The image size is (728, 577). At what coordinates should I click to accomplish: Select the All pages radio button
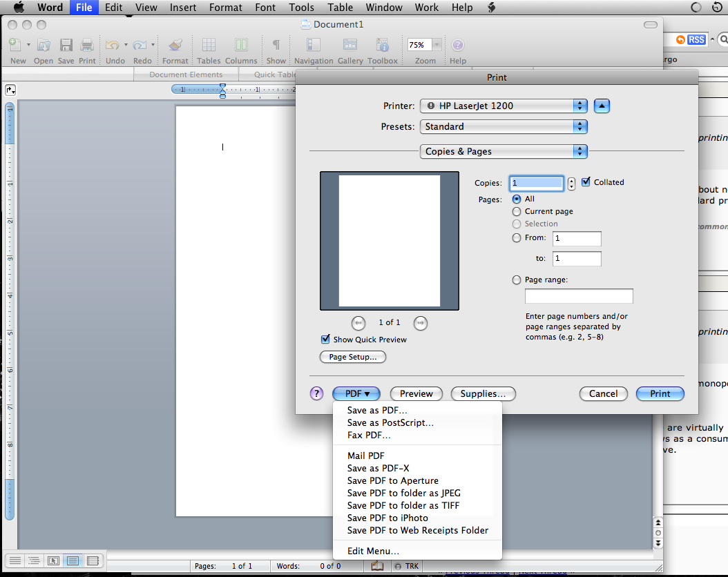[516, 199]
